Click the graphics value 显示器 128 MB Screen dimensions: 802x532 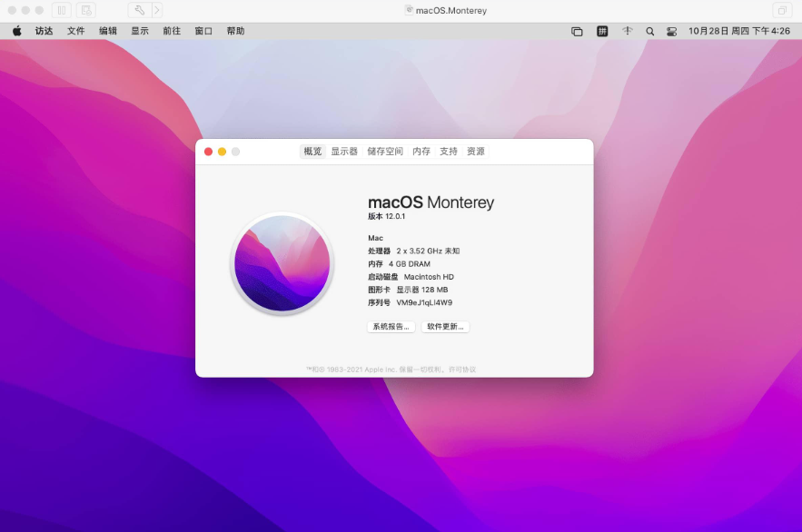pyautogui.click(x=422, y=290)
